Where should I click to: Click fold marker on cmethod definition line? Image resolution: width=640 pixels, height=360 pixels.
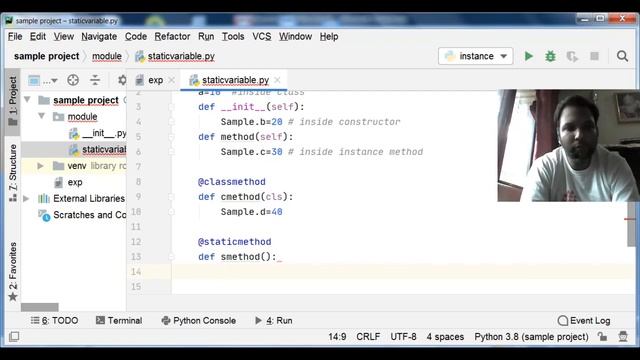point(171,197)
